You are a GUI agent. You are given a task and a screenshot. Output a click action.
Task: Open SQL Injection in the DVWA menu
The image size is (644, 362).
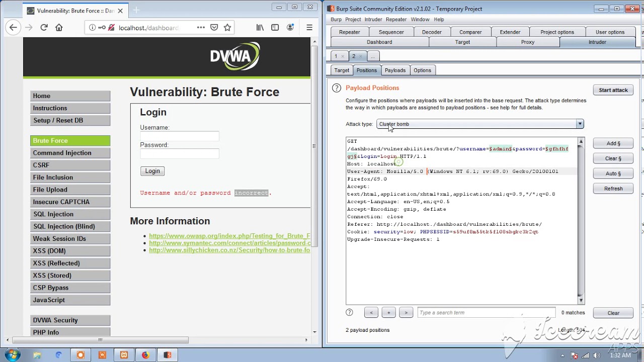[70, 214]
